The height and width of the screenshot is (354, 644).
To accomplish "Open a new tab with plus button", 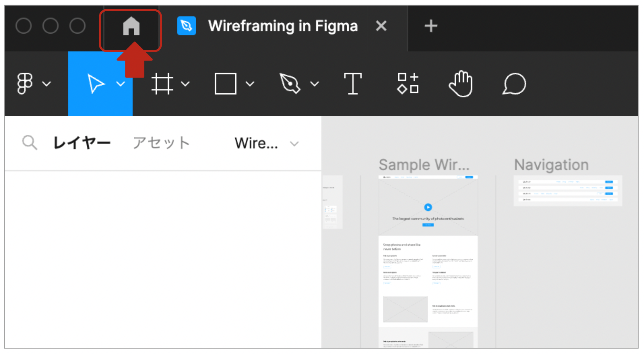I will pos(431,26).
